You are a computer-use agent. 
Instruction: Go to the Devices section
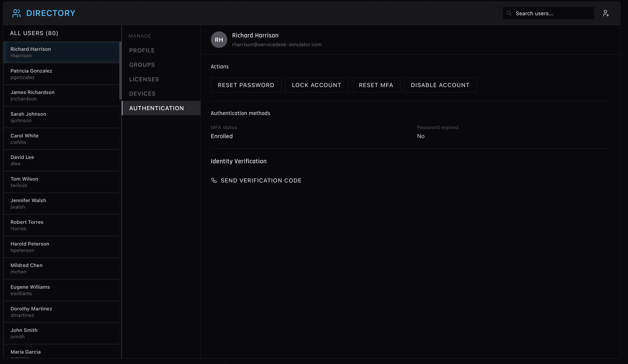tap(161, 94)
